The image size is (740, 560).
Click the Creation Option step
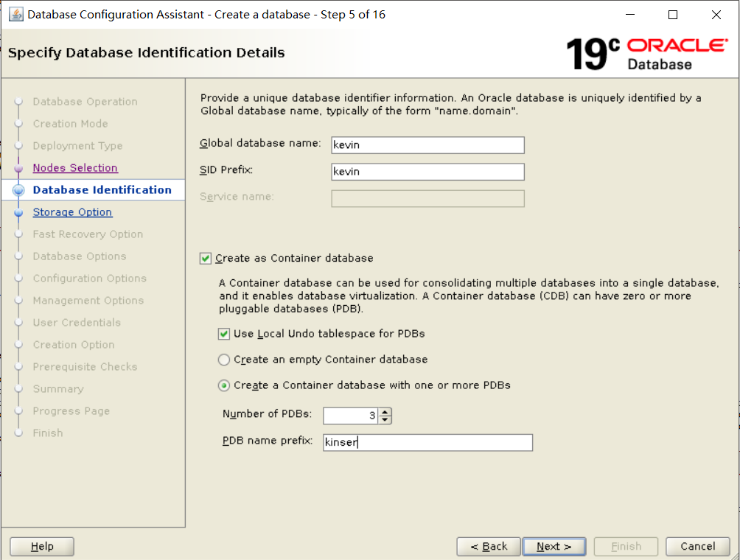(74, 345)
